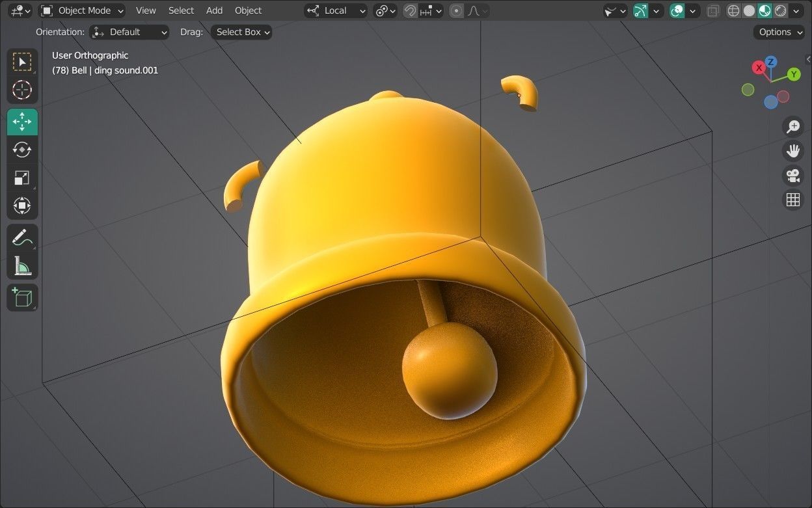Activate the 3D Cursor tool

[22, 90]
